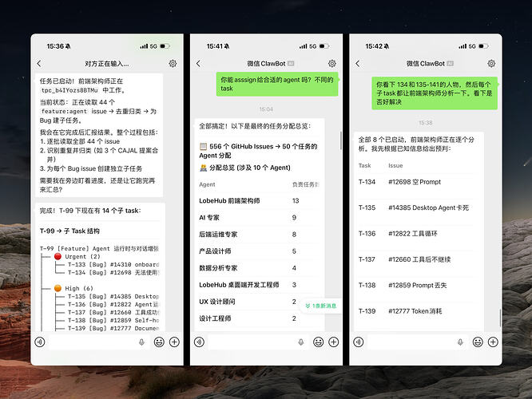This screenshot has width=532, height=399.
Task: Click tree item T-134 #12698
Action: click(113, 273)
